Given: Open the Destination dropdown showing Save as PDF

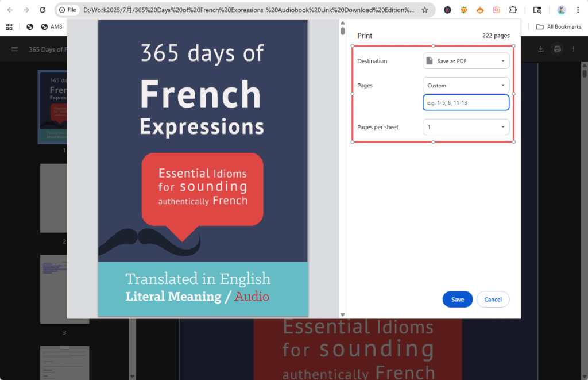Looking at the screenshot, I should pyautogui.click(x=466, y=60).
